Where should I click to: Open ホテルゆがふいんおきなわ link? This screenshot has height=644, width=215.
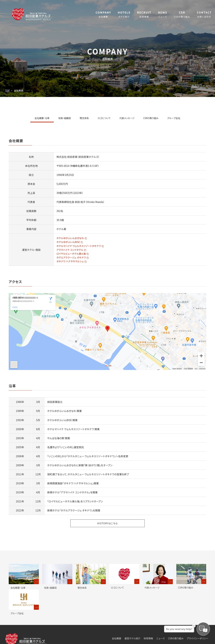click(x=70, y=238)
